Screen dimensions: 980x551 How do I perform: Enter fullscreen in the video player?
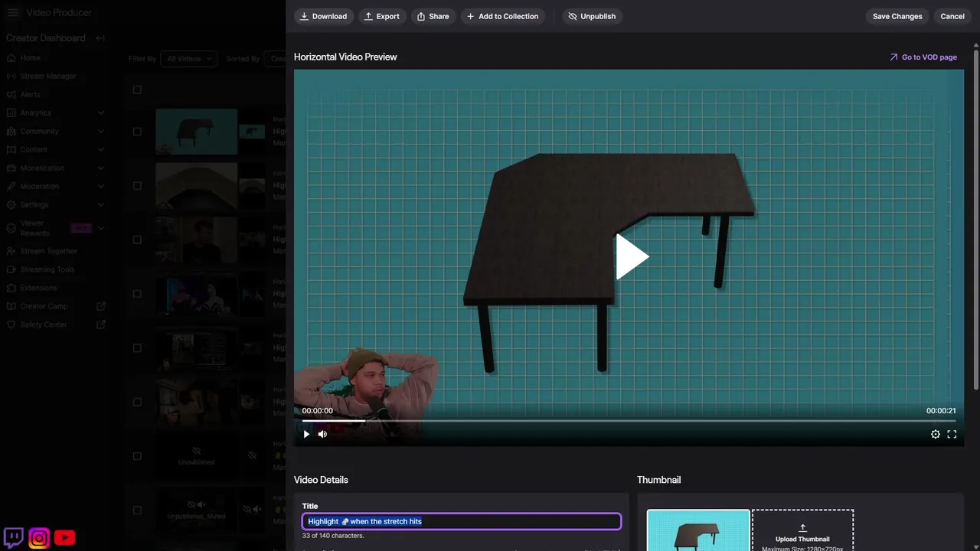pyautogui.click(x=952, y=434)
